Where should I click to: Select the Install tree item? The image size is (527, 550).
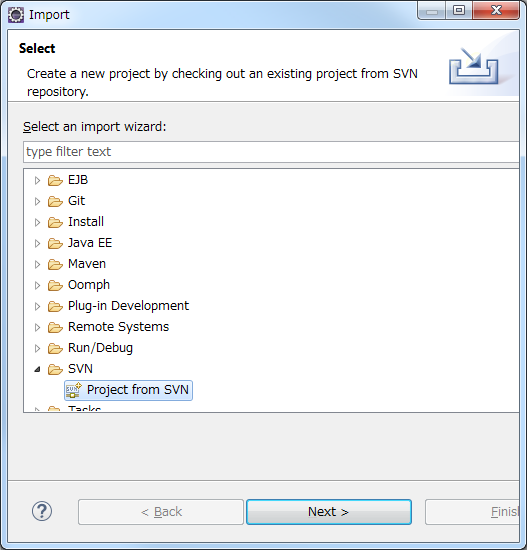86,222
